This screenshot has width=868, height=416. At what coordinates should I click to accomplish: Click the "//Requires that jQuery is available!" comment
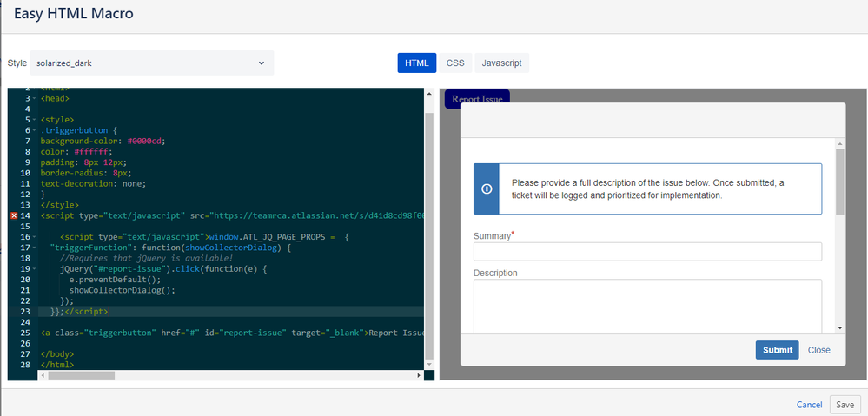click(146, 258)
